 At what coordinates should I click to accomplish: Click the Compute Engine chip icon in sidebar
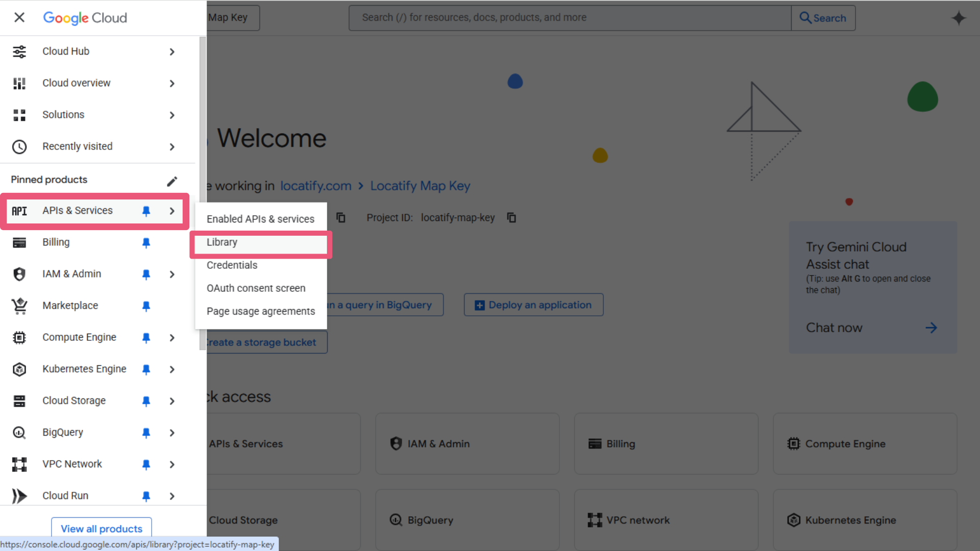click(x=19, y=337)
